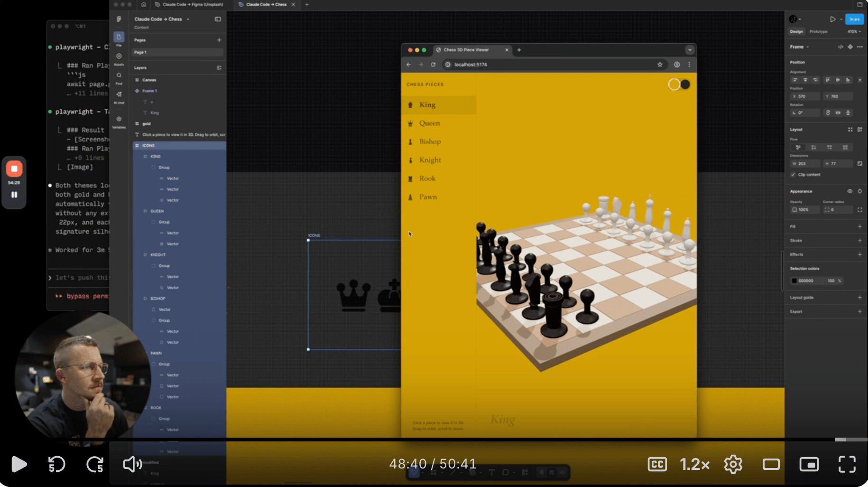Open the Figma main menu icon
Image resolution: width=868 pixels, height=487 pixels.
(119, 19)
